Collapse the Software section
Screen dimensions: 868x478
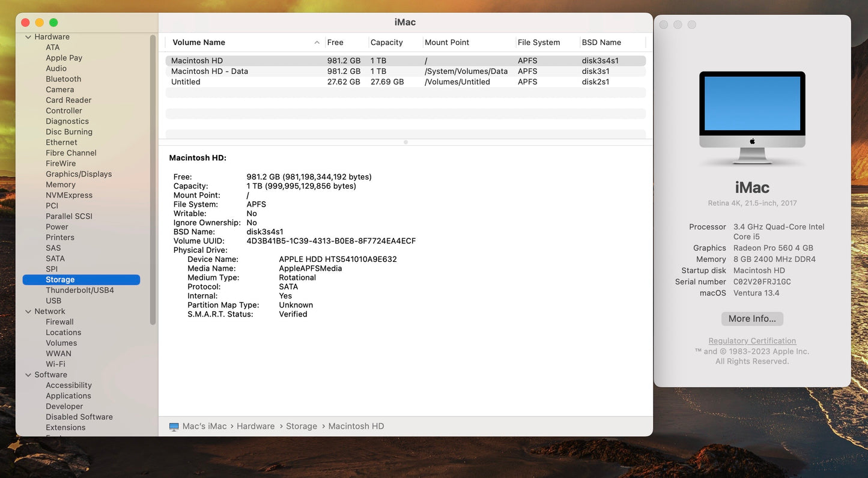pos(28,374)
